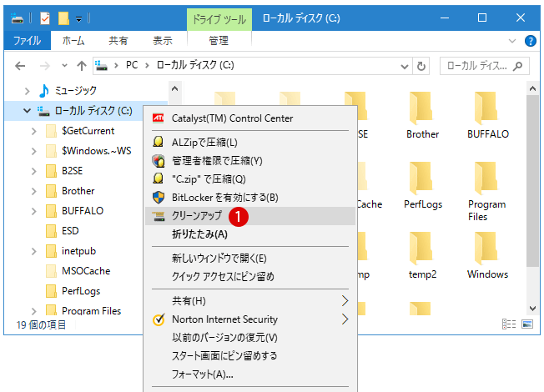Choose ALZipで圧縮(L) from context menu
The width and height of the screenshot is (544, 392).
pyautogui.click(x=250, y=143)
